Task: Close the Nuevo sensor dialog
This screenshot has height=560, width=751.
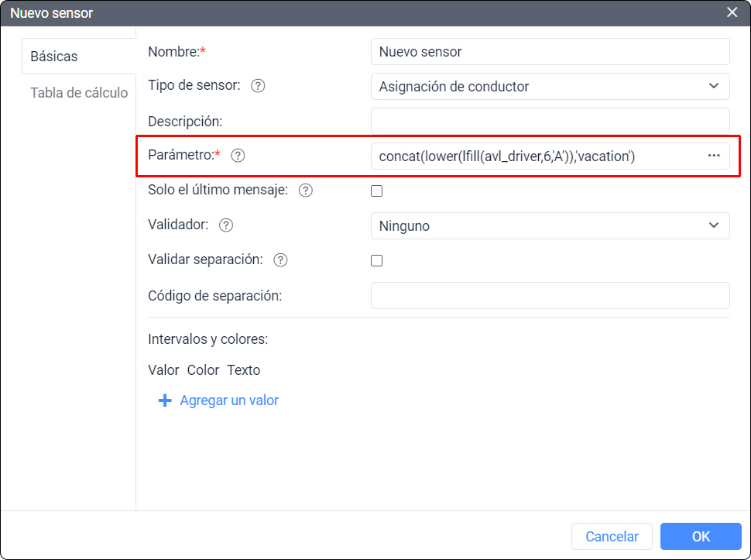Action: pyautogui.click(x=732, y=12)
